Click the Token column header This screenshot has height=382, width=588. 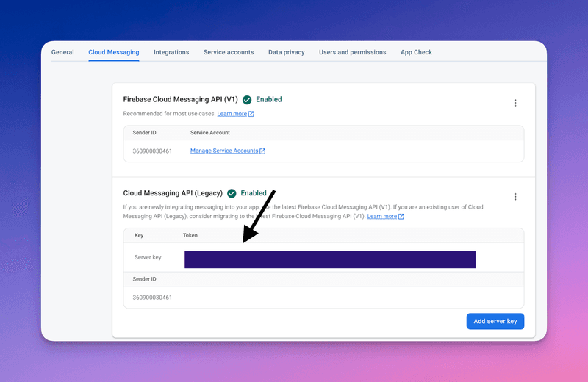(x=190, y=235)
